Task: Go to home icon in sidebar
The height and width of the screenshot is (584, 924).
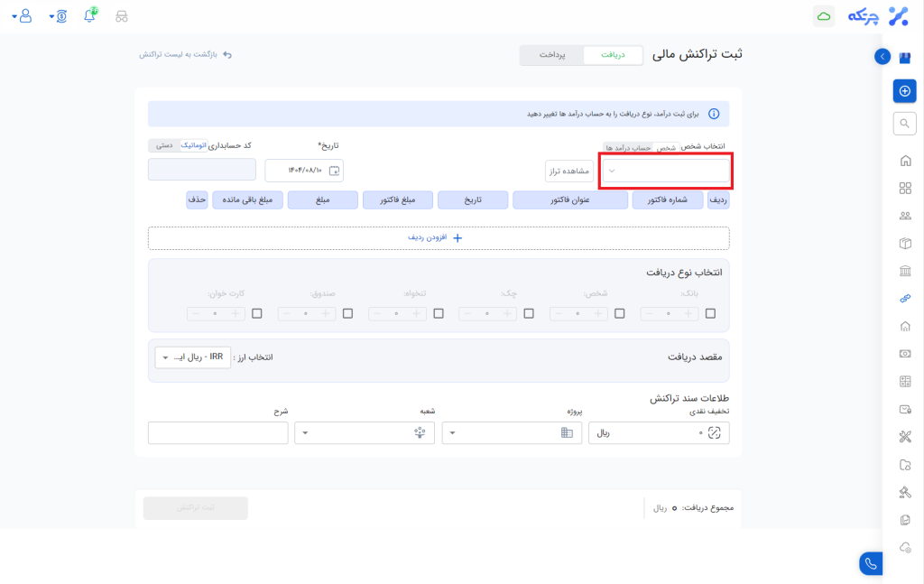Action: tap(905, 162)
